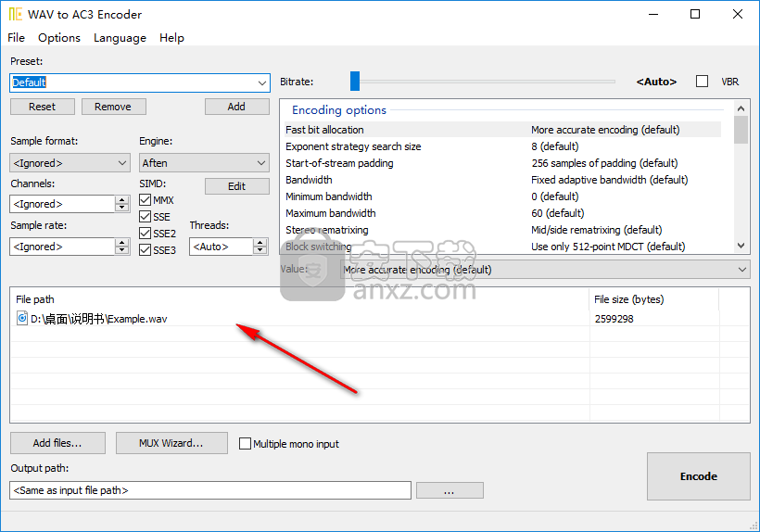Click the Add preset button

click(236, 107)
